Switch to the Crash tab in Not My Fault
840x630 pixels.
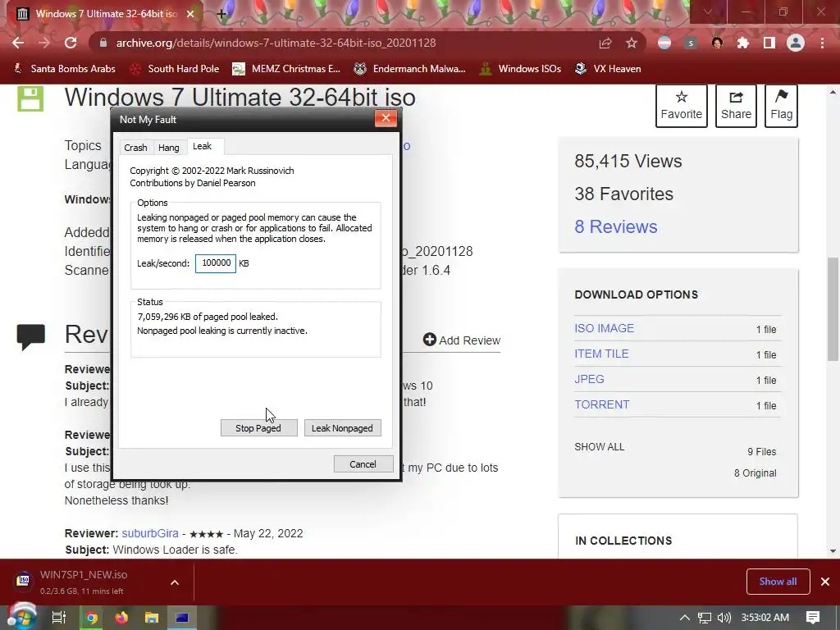tap(135, 148)
